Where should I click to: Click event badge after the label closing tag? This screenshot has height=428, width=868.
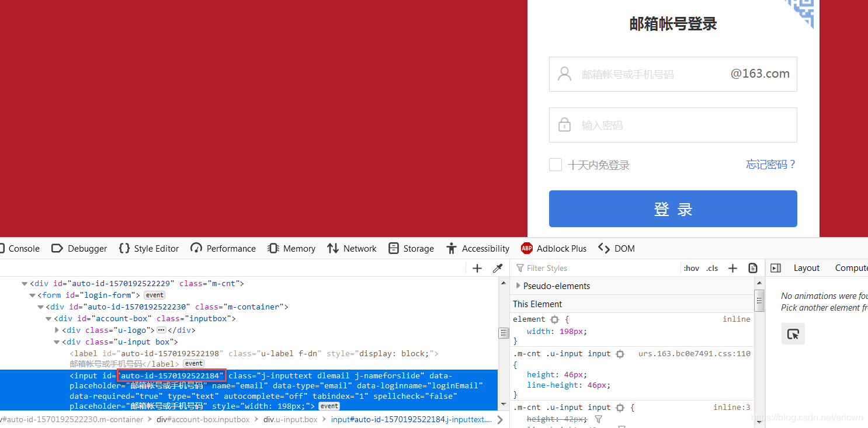point(194,364)
